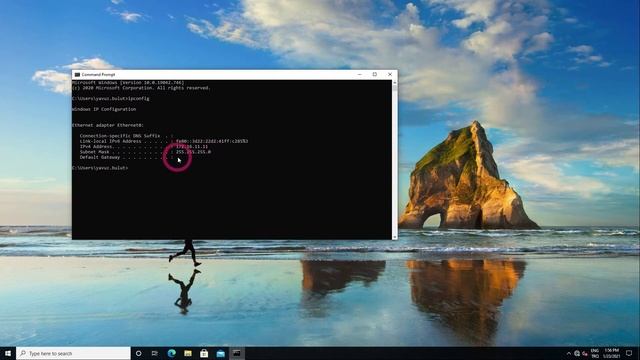This screenshot has width=640, height=360.
Task: Click the 'Microsoft Windows [Version' line
Action: point(128,83)
